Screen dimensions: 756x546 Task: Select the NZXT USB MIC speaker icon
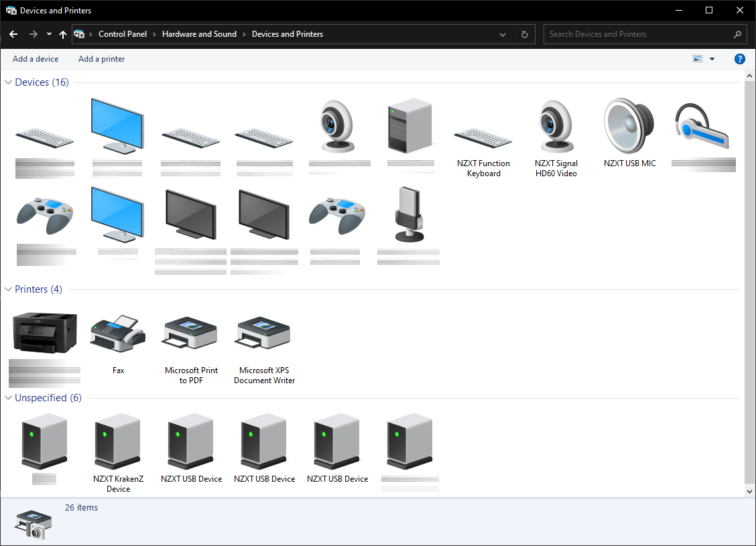(x=629, y=126)
